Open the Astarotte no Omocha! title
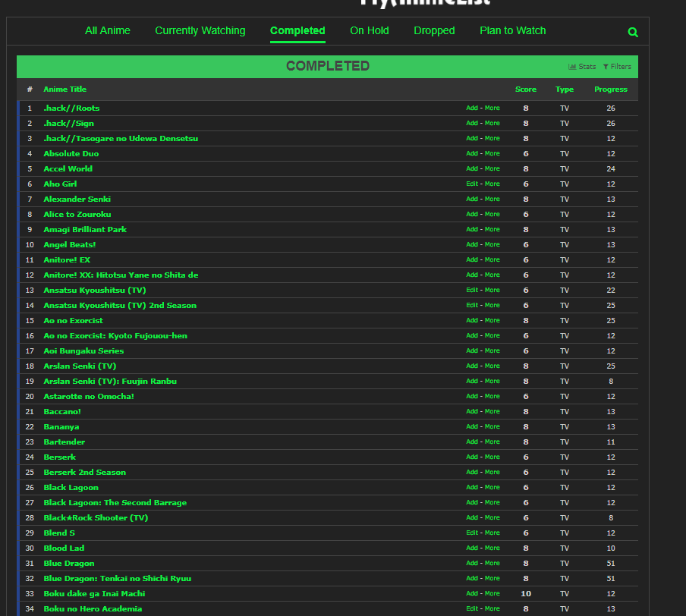 point(89,396)
